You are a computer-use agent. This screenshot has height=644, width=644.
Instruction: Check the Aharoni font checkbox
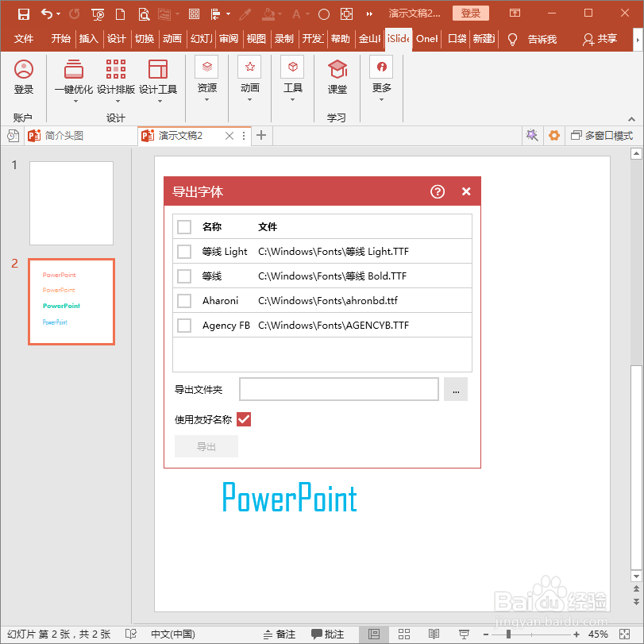(184, 301)
